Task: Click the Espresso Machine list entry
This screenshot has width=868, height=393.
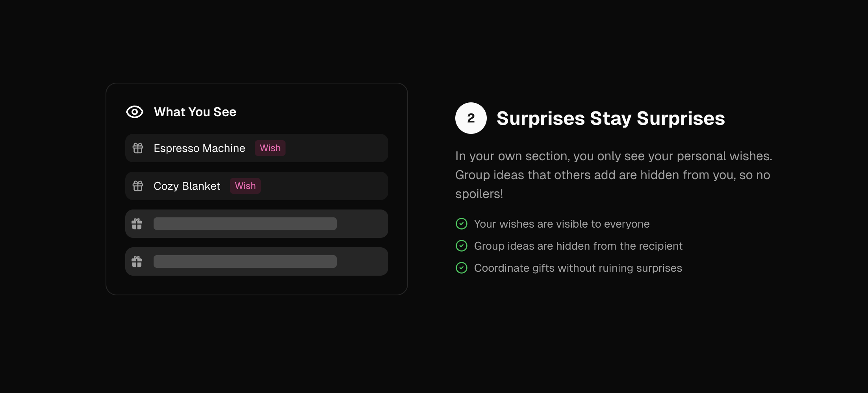Action: [x=256, y=148]
